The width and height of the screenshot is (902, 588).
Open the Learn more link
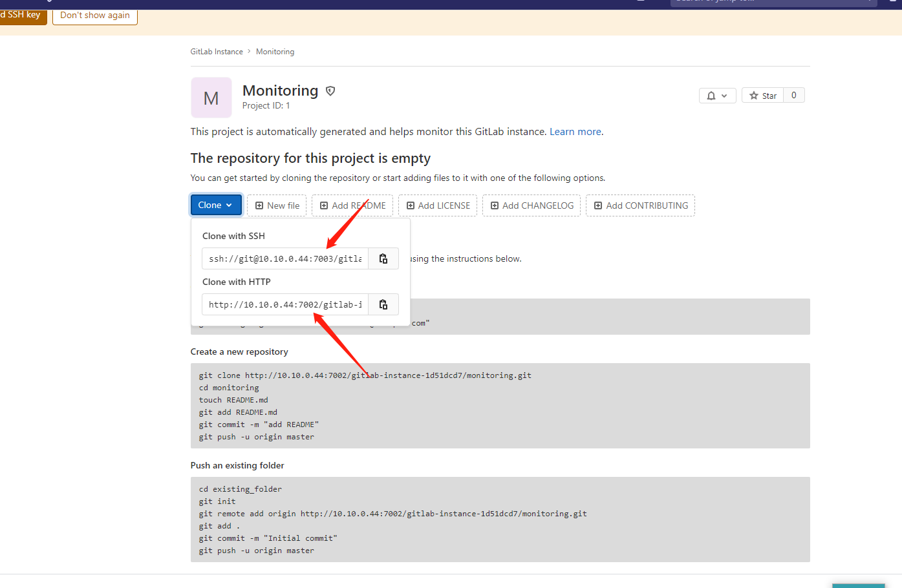click(575, 132)
